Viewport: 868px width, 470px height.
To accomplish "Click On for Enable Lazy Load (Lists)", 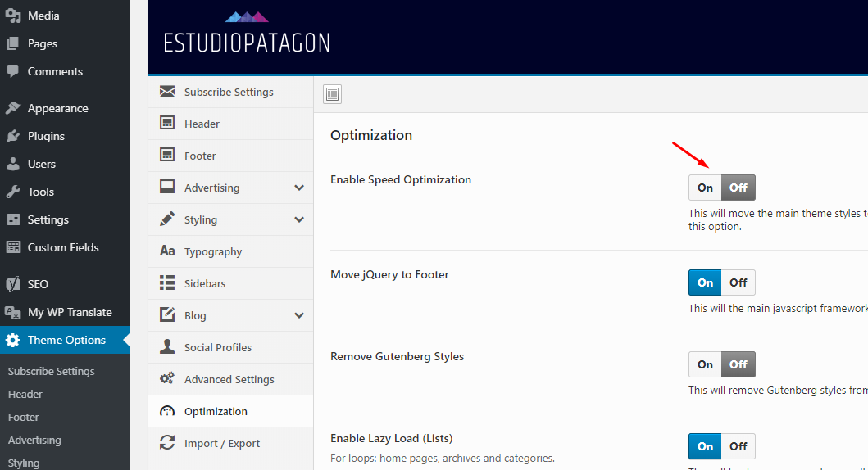I will click(705, 446).
